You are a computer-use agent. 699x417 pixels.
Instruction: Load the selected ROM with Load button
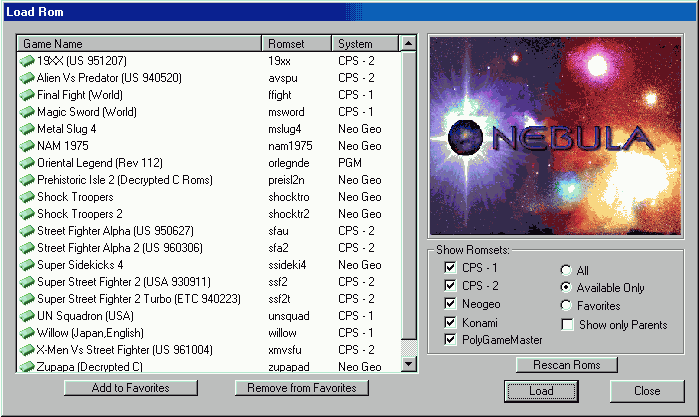pos(541,391)
